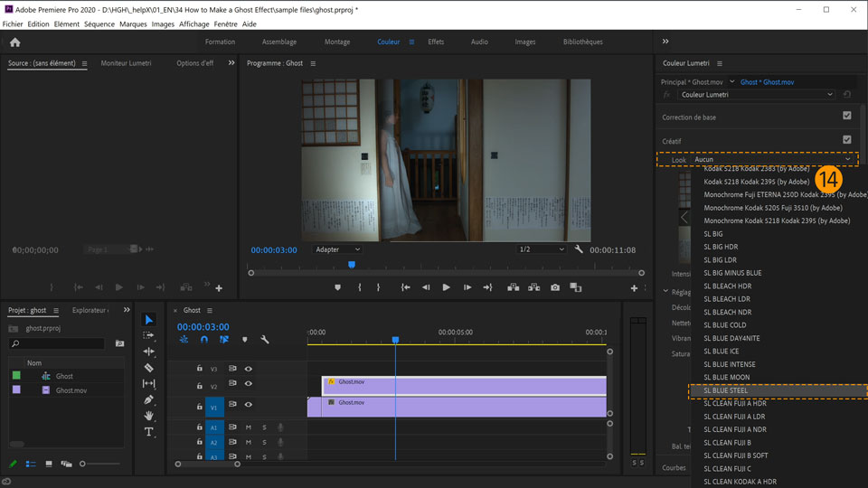The width and height of the screenshot is (868, 488).
Task: Select the Hand tool
Action: point(149,416)
